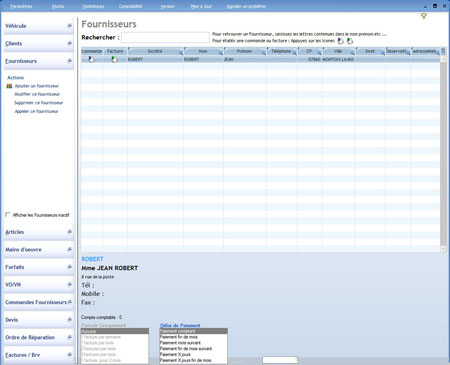The height and width of the screenshot is (365, 450).
Task: Select Aucune in the grouping period list
Action: (115, 331)
